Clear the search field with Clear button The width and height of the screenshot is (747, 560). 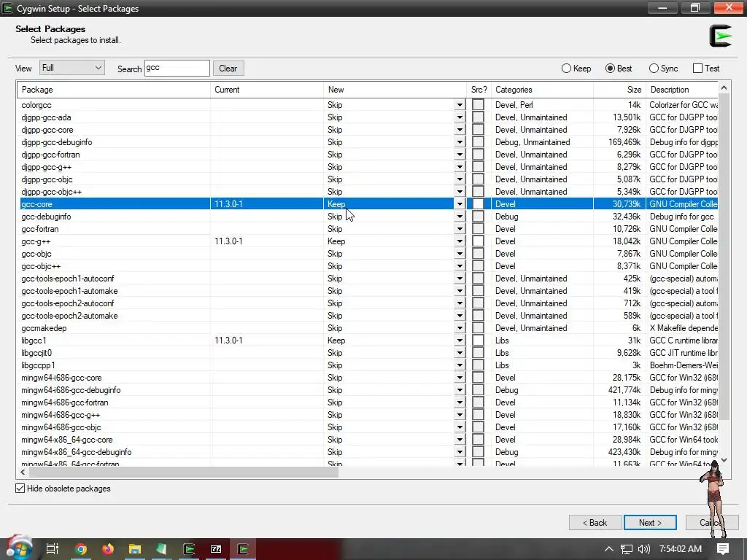pyautogui.click(x=228, y=68)
